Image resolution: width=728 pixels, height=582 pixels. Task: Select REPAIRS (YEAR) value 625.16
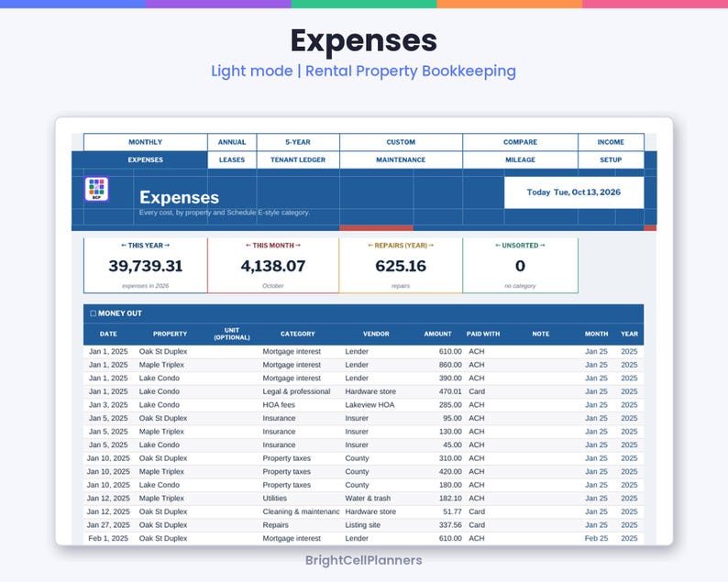click(401, 266)
